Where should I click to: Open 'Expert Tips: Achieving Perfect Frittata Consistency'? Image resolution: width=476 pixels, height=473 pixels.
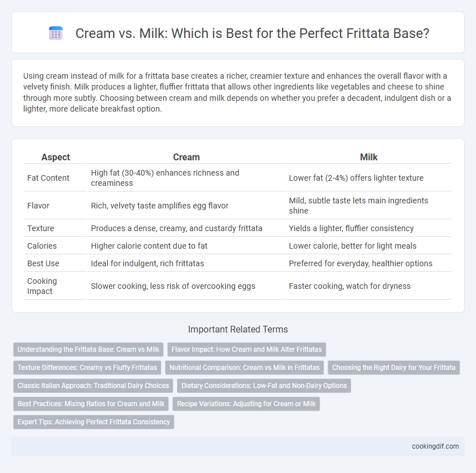coord(94,422)
